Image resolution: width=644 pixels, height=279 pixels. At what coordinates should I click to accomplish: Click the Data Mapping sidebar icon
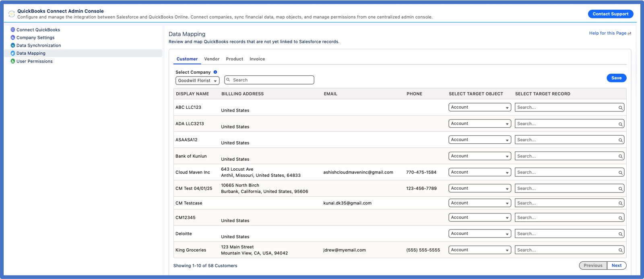pyautogui.click(x=13, y=53)
